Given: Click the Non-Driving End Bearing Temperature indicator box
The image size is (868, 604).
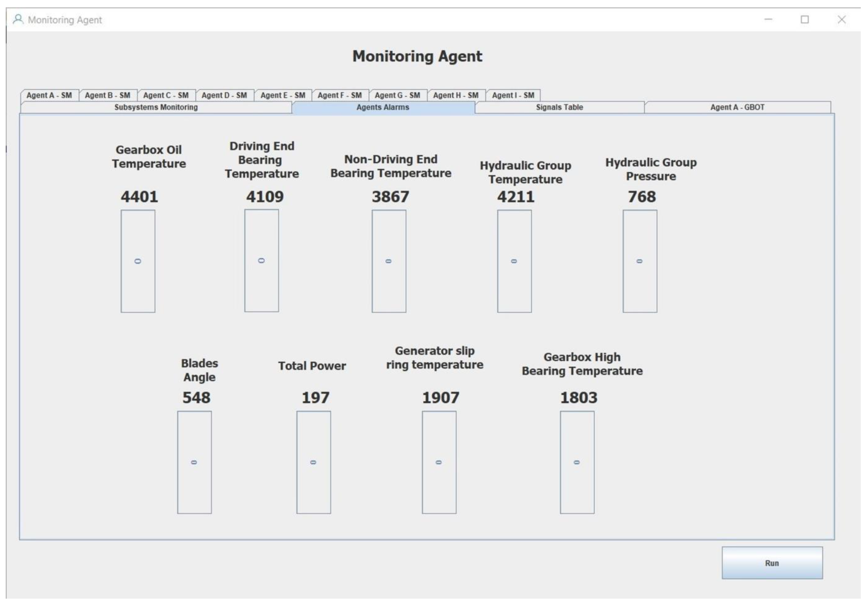Looking at the screenshot, I should coord(389,261).
